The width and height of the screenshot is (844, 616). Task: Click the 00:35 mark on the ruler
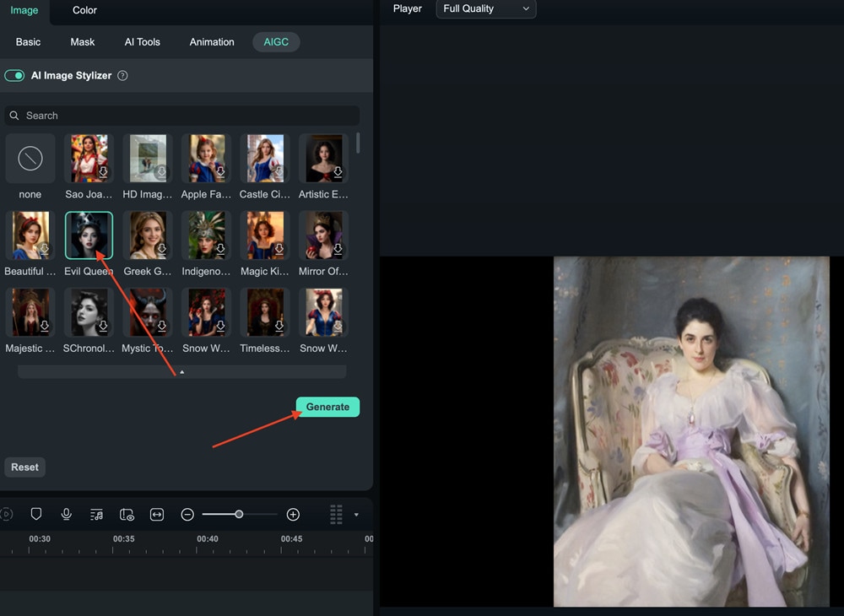coord(124,539)
